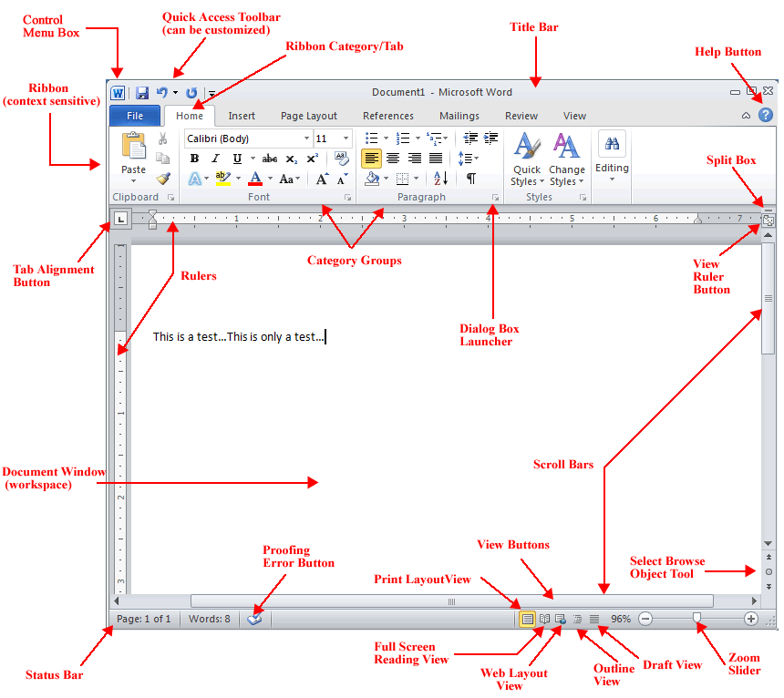Toggle the View Ruler button
This screenshot has width=784, height=698.
click(769, 220)
